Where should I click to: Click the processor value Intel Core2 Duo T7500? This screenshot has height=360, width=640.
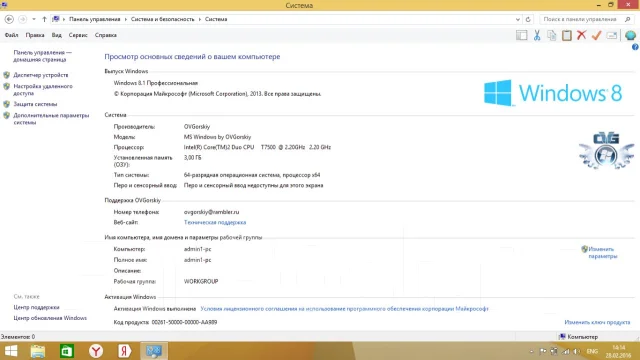click(257, 147)
